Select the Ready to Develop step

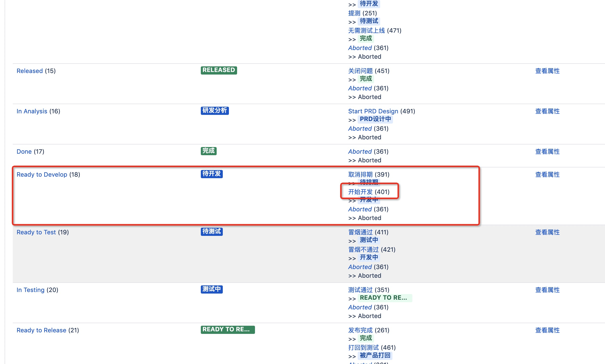coord(42,175)
